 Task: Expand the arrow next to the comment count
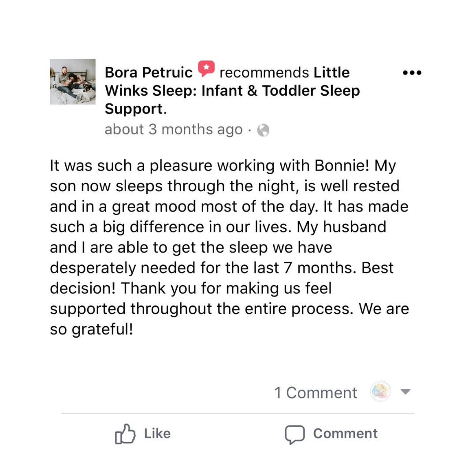pyautogui.click(x=406, y=391)
